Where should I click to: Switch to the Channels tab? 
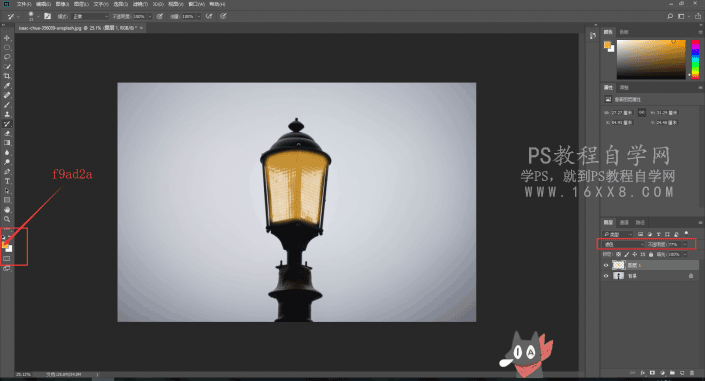624,222
